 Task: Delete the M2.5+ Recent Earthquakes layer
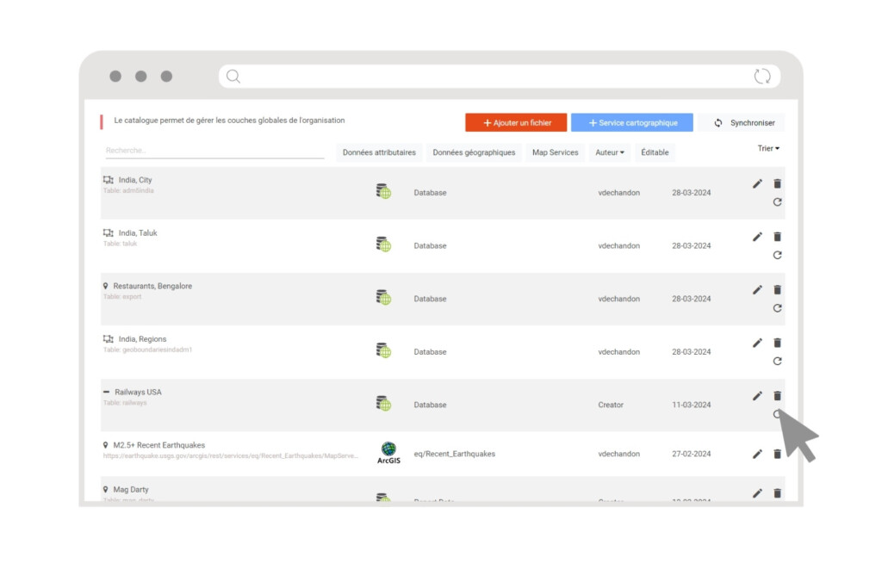[777, 454]
